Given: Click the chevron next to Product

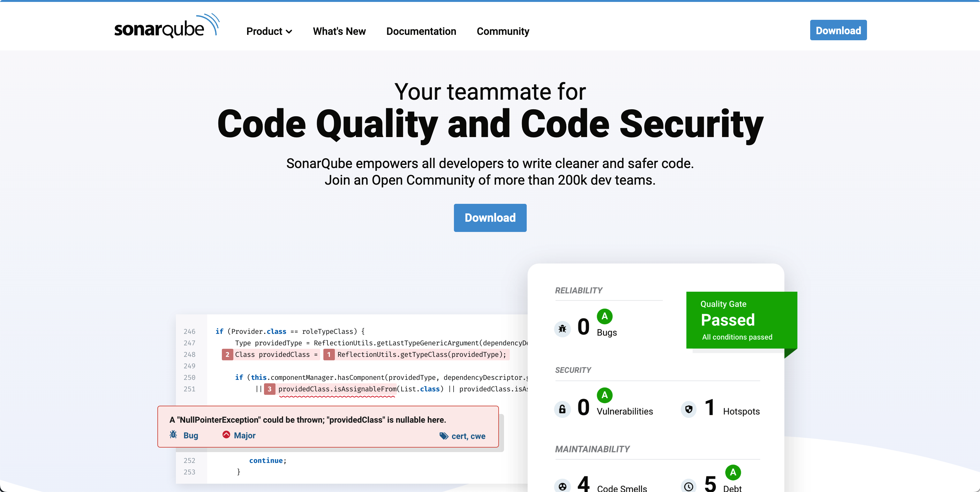Looking at the screenshot, I should 289,32.
